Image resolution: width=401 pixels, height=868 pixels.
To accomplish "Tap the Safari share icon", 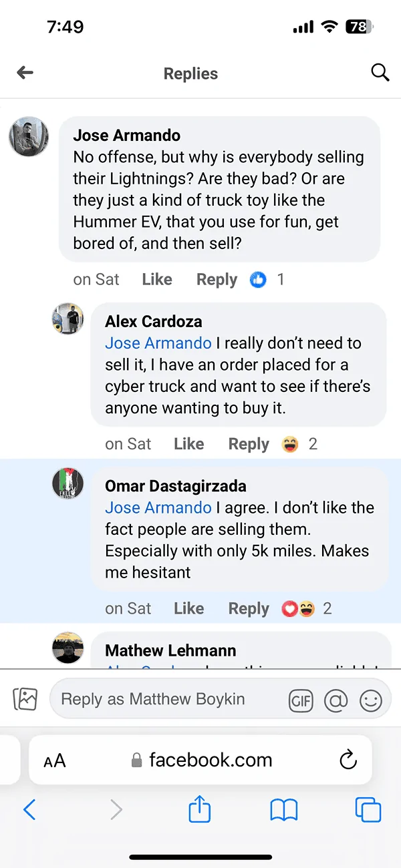I will coord(199,810).
